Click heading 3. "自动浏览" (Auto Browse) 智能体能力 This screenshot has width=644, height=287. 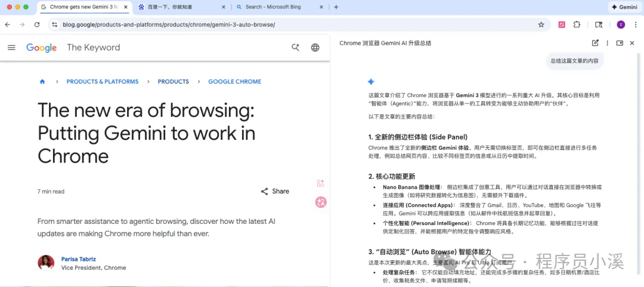click(x=429, y=251)
